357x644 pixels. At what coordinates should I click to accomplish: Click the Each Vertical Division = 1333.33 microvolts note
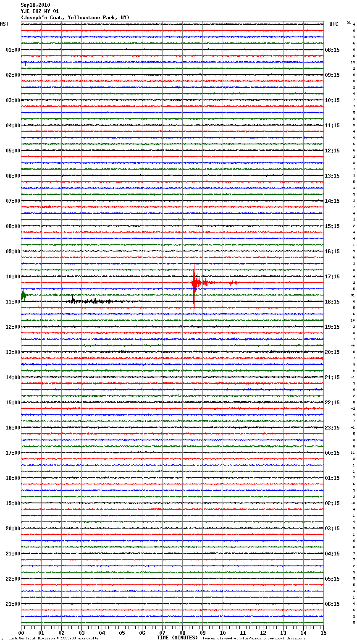pos(53,638)
